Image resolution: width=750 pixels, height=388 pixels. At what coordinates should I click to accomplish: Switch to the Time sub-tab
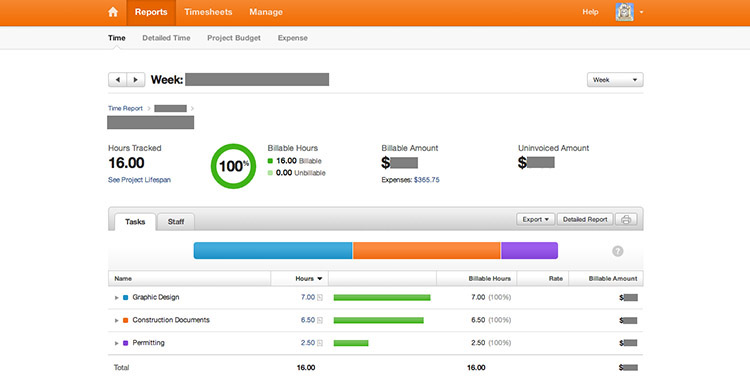(x=117, y=38)
